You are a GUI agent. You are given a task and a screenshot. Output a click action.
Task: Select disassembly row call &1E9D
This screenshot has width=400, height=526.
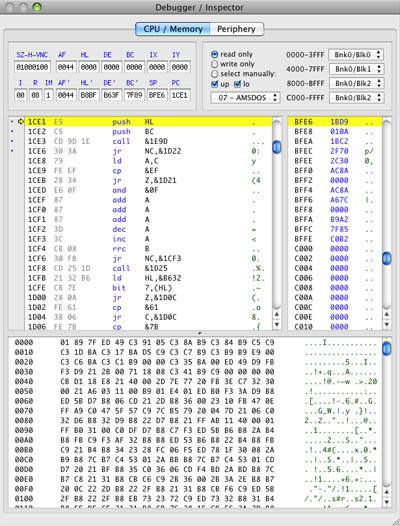pyautogui.click(x=148, y=141)
